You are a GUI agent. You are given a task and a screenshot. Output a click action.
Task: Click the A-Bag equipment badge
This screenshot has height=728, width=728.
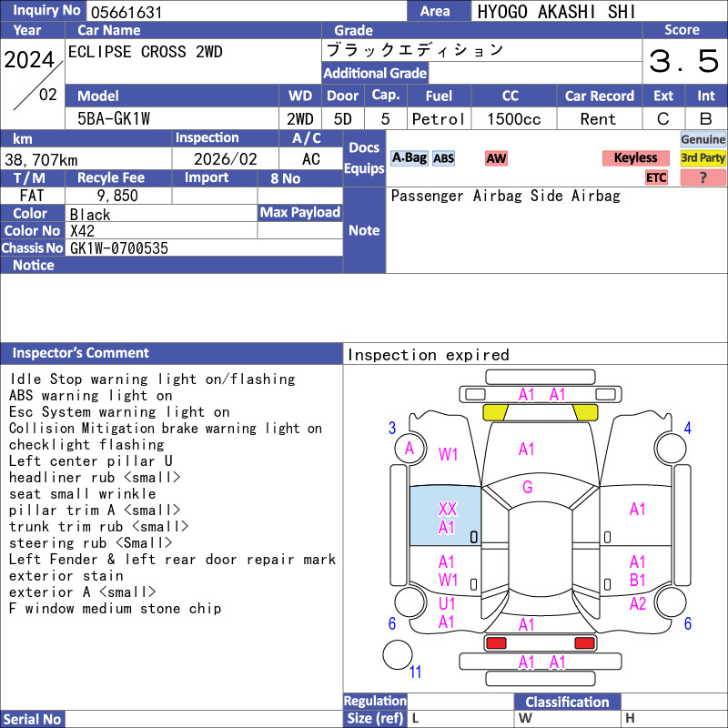[x=409, y=158]
